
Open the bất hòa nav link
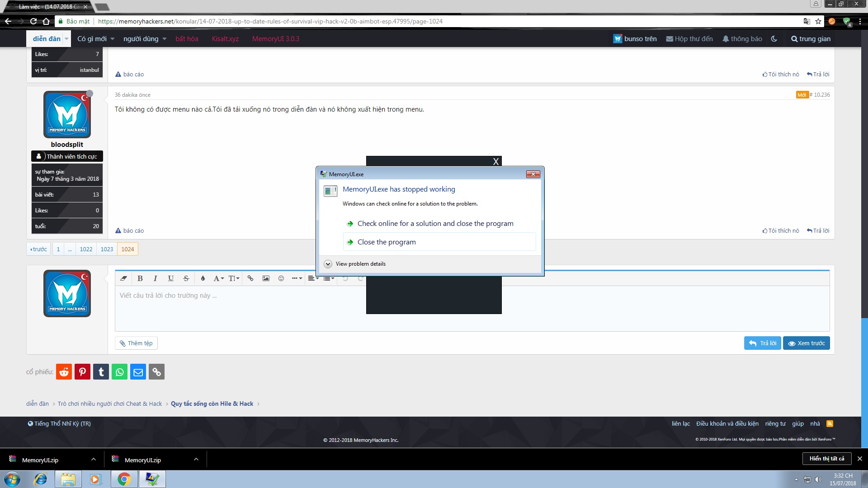coord(187,39)
